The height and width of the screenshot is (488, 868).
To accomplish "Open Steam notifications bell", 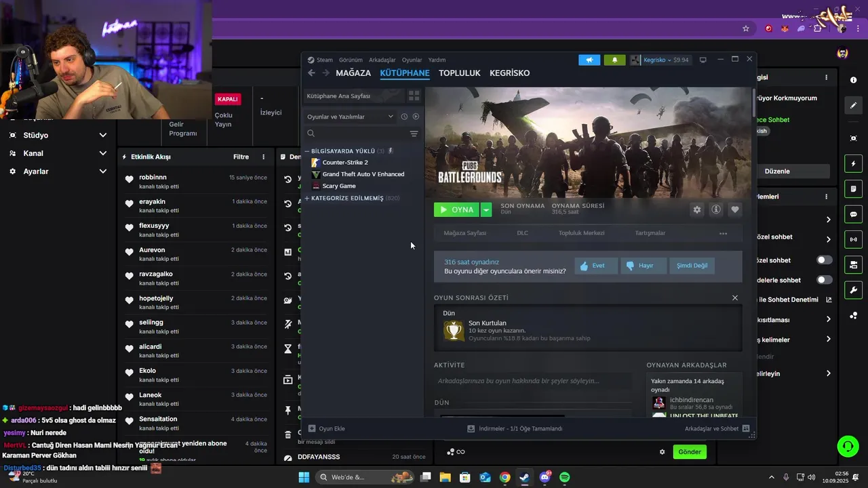I will point(614,60).
